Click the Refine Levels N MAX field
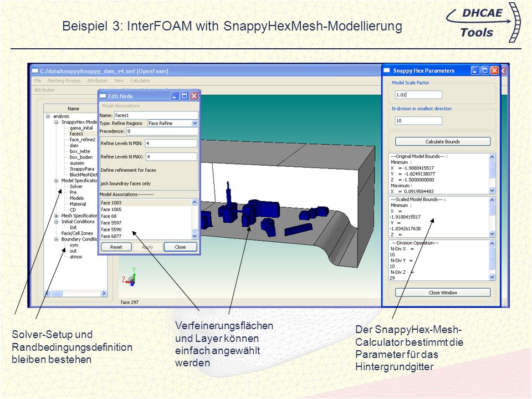 171,157
